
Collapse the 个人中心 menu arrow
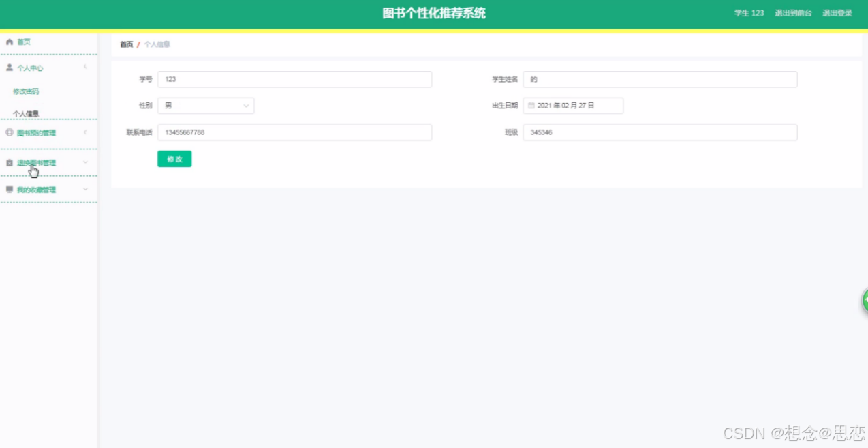pyautogui.click(x=85, y=68)
